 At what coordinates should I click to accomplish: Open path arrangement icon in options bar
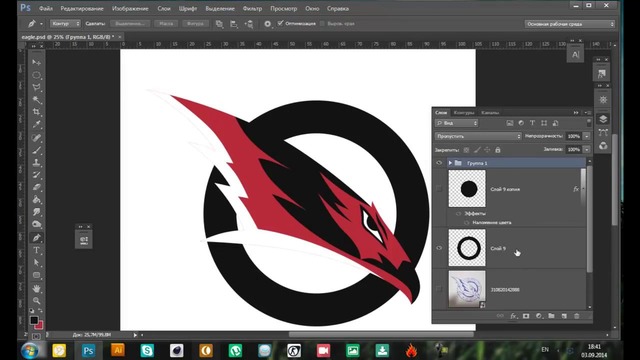click(249, 24)
